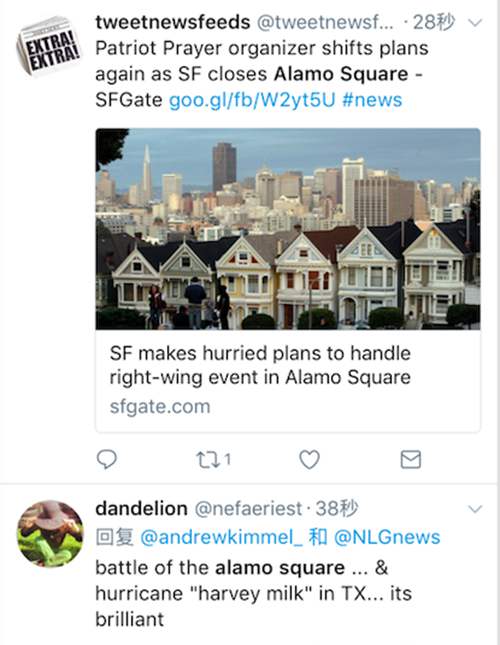Image resolution: width=500 pixels, height=645 pixels.
Task: Open dandelion's profile avatar
Action: click(50, 534)
